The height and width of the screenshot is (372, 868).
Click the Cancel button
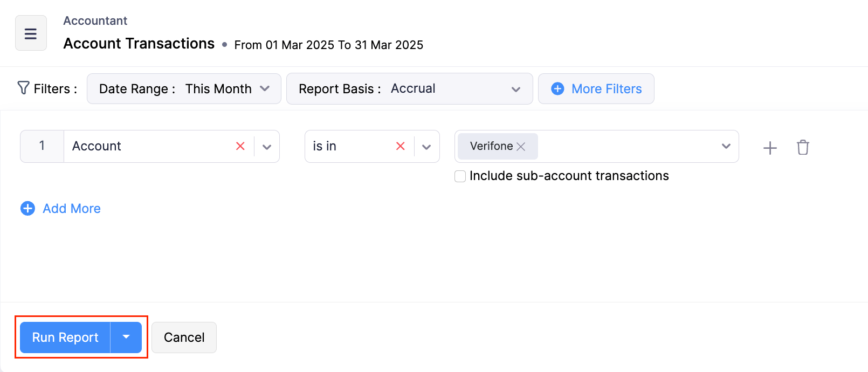tap(184, 337)
